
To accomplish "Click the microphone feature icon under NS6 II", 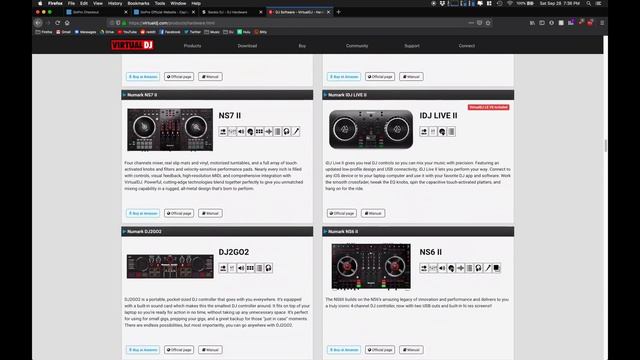I will click(x=487, y=268).
